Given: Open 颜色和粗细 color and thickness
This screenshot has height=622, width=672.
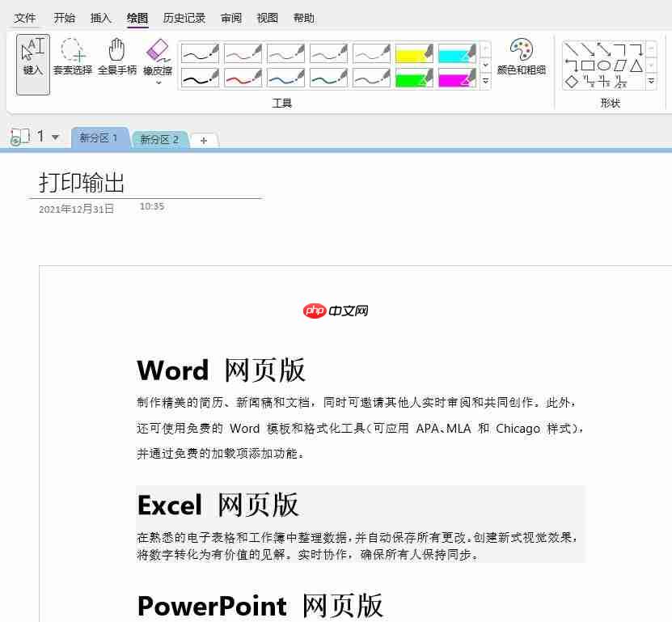Looking at the screenshot, I should (x=521, y=57).
